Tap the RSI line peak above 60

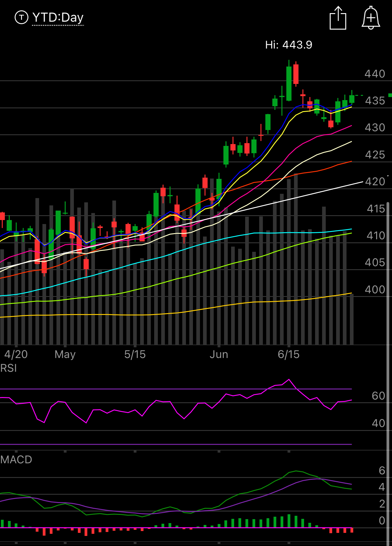click(289, 380)
